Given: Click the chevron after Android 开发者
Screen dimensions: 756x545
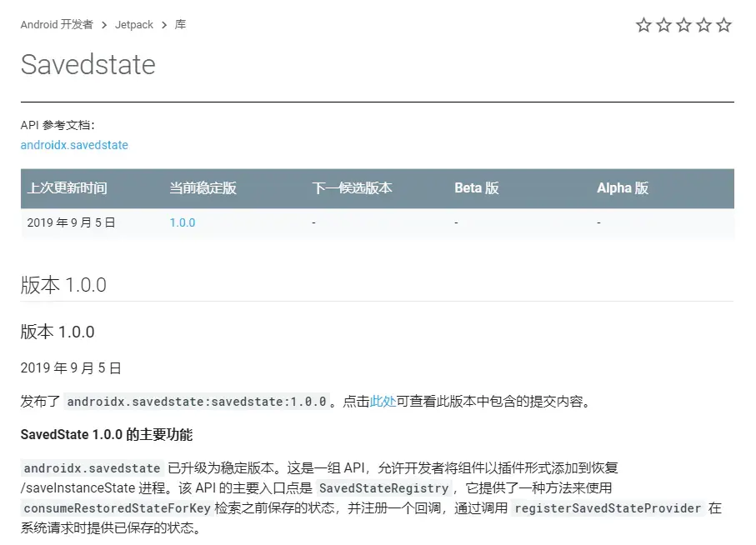Looking at the screenshot, I should point(104,25).
